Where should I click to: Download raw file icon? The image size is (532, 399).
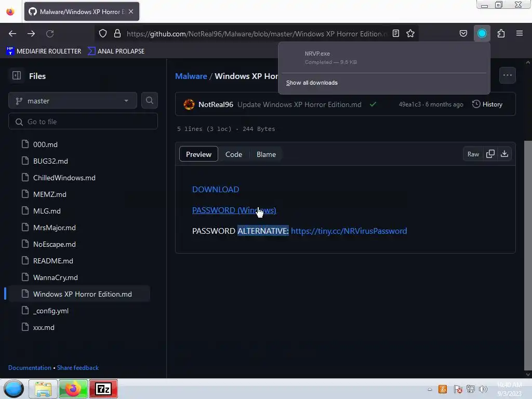click(x=504, y=154)
